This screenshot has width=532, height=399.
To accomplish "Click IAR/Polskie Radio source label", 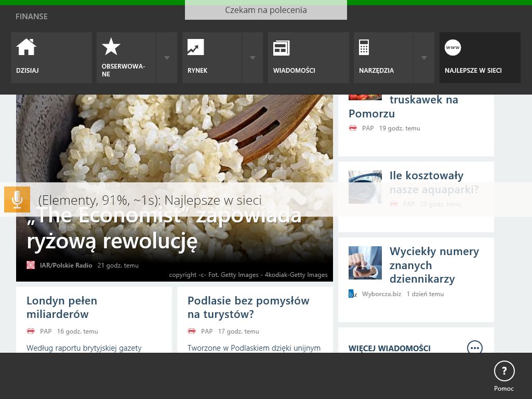I will pyautogui.click(x=66, y=265).
